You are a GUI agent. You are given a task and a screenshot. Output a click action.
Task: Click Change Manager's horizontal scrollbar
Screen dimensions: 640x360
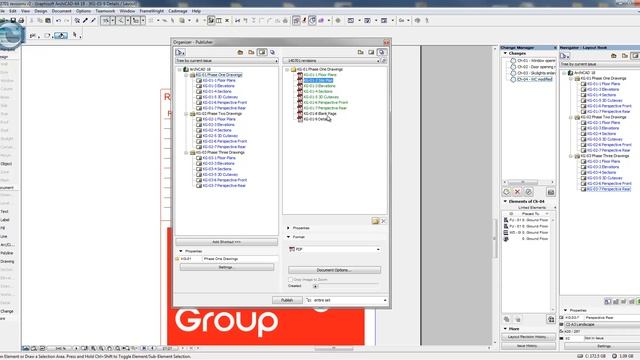(529, 182)
